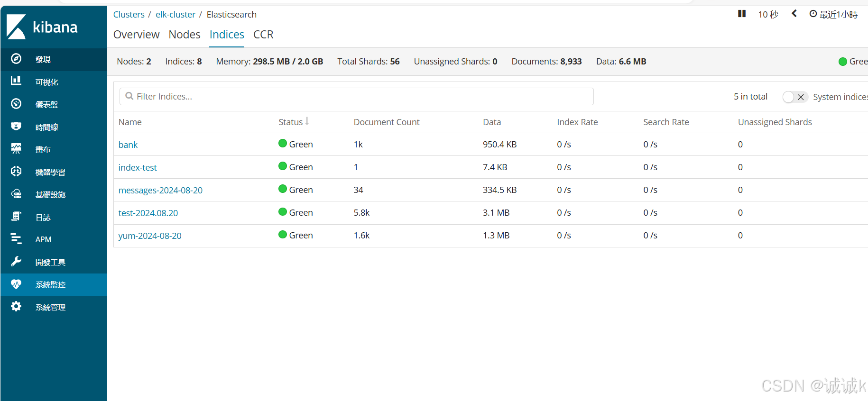Screen dimensions: 868x401
Task: Switch to the Nodes tab
Action: click(x=185, y=35)
